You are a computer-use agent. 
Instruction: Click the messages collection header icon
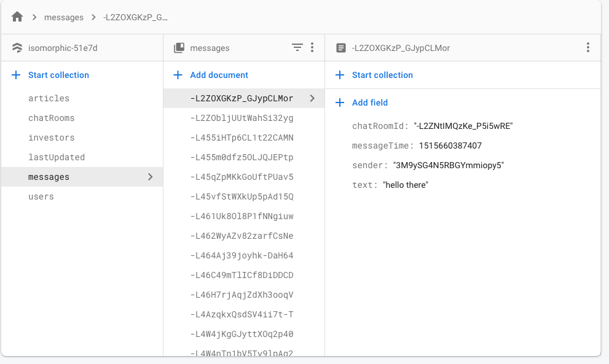point(179,48)
